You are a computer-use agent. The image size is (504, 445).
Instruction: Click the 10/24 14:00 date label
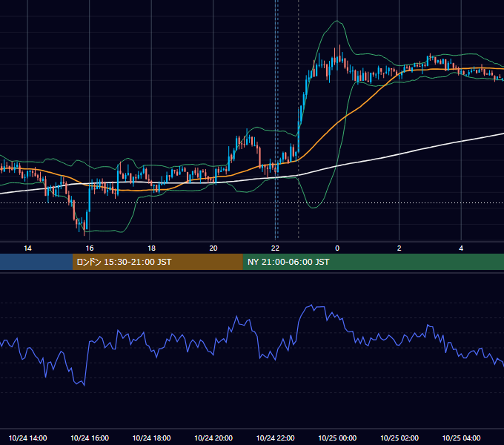27,438
